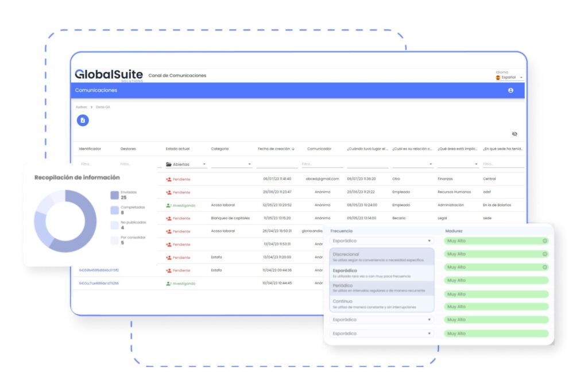This screenshot has width=588, height=380.
Task: Click the Investigando status icon dated 12/05/23
Action: pos(168,205)
